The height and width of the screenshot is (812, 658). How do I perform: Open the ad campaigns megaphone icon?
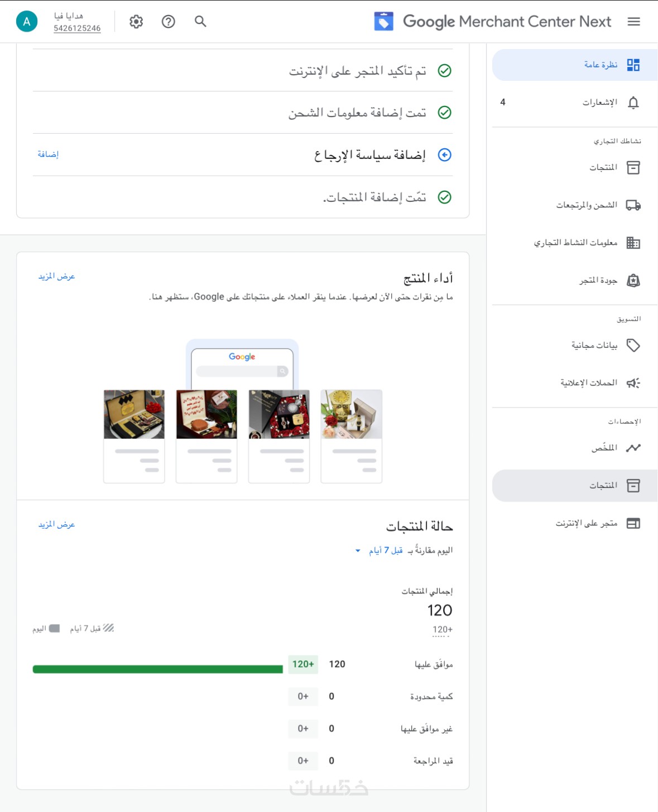tap(633, 383)
